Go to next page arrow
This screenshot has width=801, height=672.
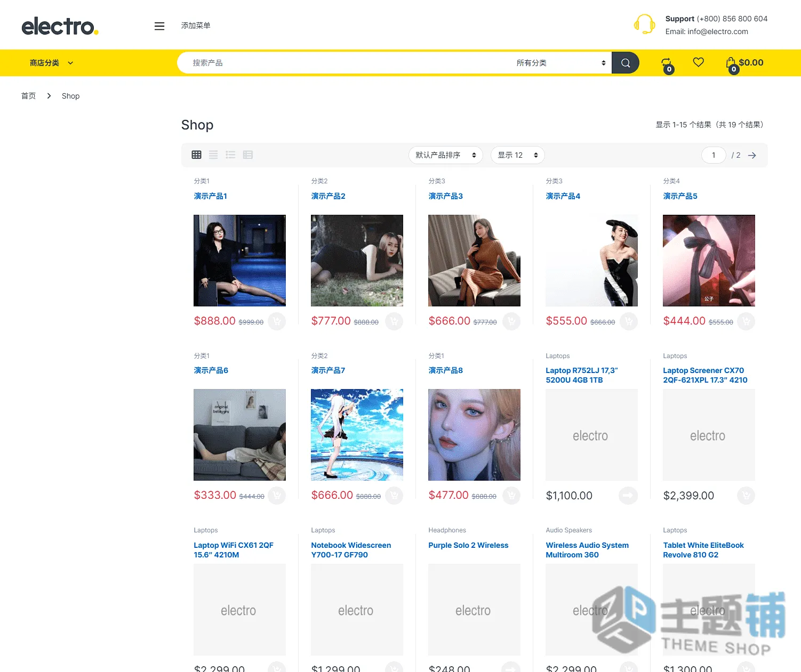pyautogui.click(x=752, y=155)
